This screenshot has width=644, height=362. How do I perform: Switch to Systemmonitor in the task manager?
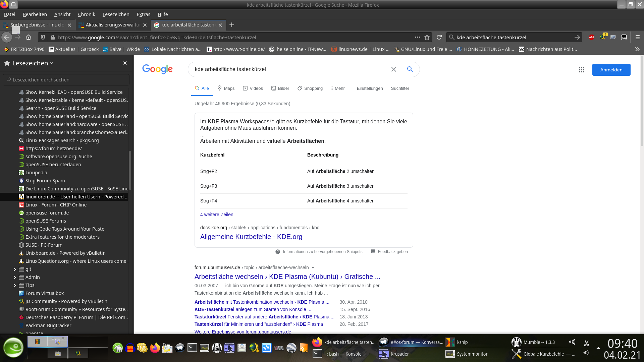(x=476, y=354)
